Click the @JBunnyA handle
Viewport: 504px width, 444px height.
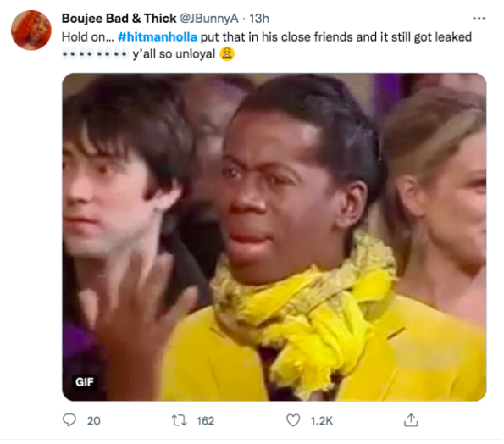tap(208, 19)
